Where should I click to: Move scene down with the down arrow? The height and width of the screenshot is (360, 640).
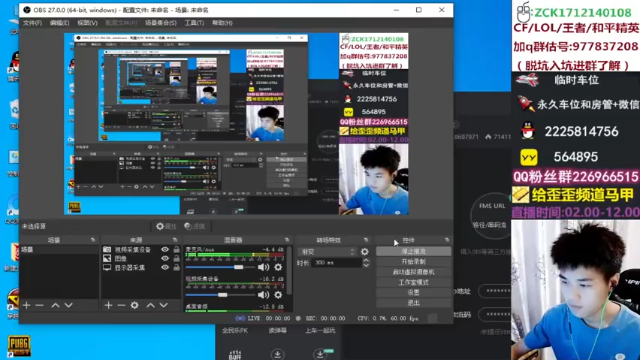(69, 305)
